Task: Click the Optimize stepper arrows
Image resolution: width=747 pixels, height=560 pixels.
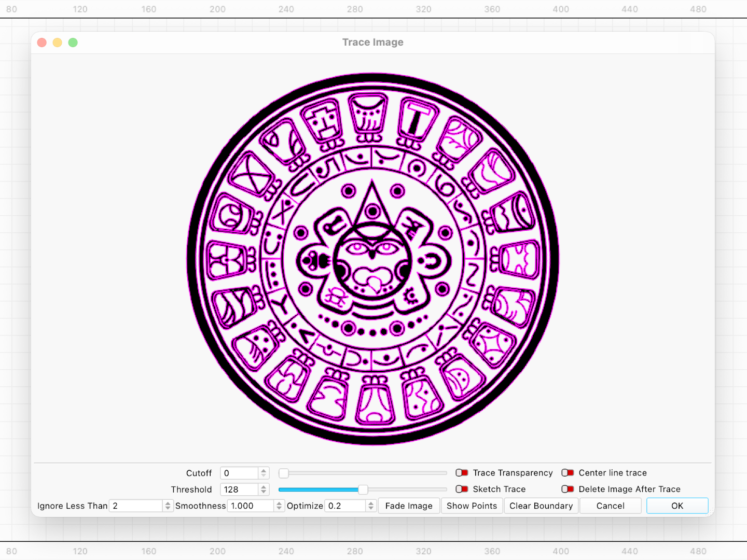Action: (371, 506)
